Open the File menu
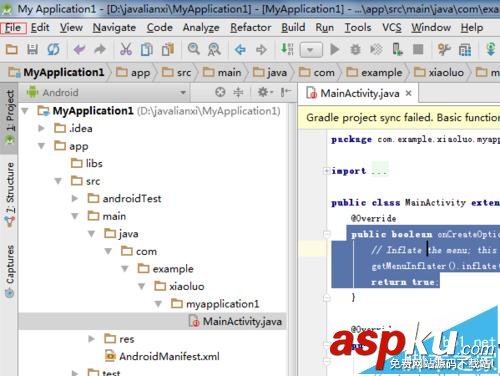500x376 pixels. 13,27
